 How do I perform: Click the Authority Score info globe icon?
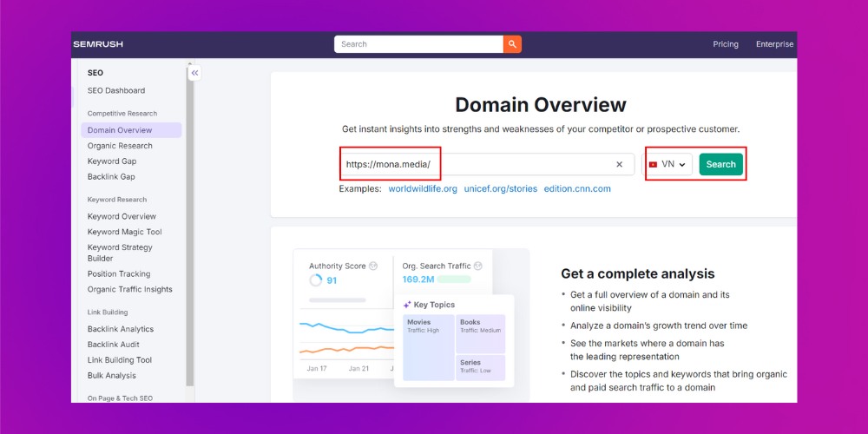pyautogui.click(x=373, y=266)
